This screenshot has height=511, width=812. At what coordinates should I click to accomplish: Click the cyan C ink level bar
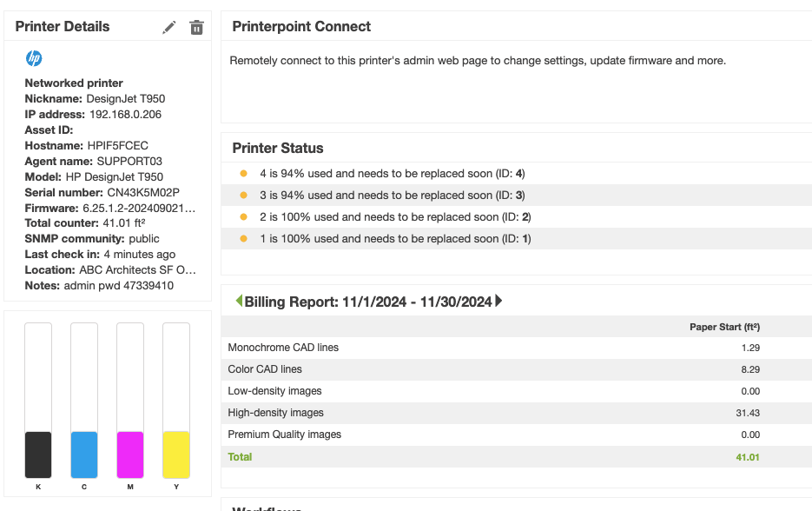coord(84,401)
